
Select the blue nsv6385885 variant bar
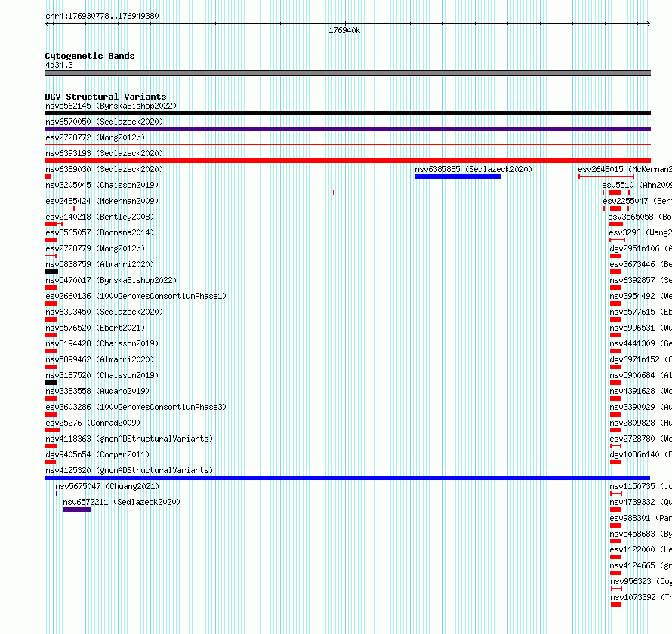[x=458, y=177]
